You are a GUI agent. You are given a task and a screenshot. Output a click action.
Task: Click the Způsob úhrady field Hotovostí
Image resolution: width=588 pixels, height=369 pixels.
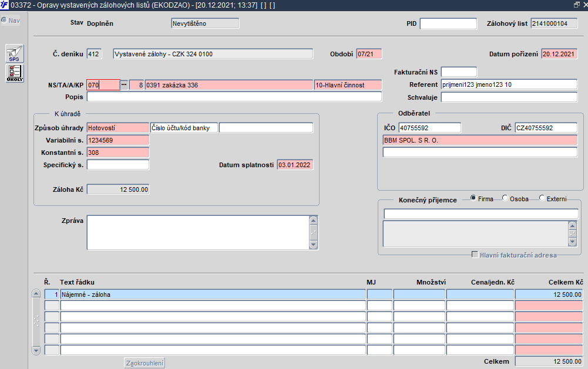pos(117,128)
